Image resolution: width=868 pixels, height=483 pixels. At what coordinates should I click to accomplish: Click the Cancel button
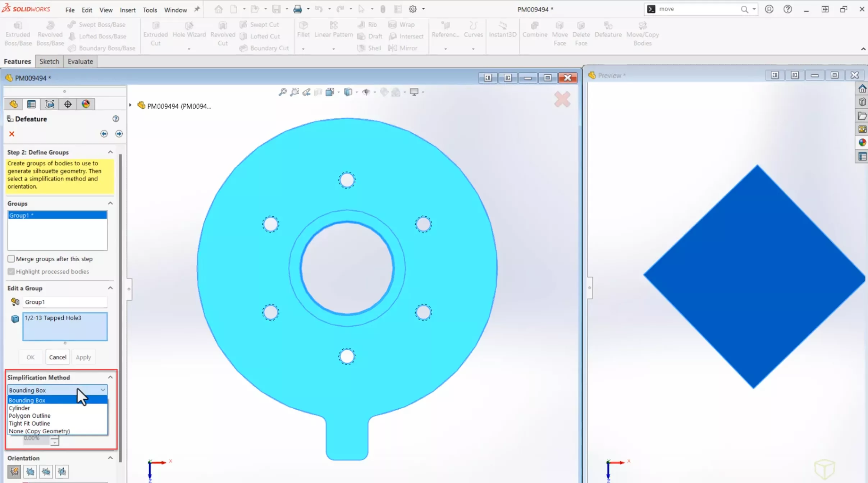click(58, 357)
